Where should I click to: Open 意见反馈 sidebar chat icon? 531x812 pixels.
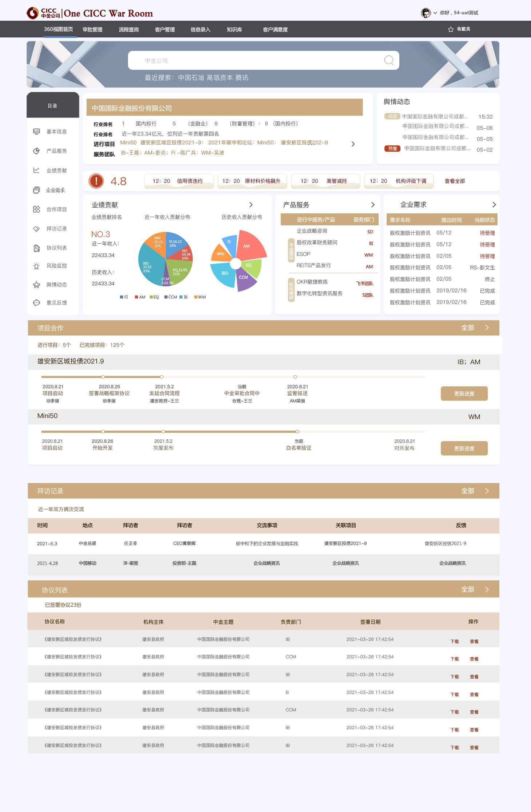[36, 303]
